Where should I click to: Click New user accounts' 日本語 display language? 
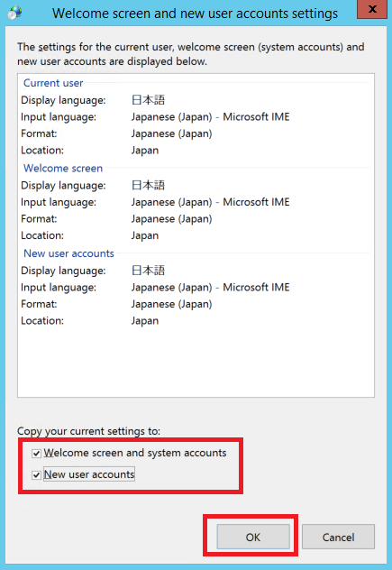pyautogui.click(x=148, y=271)
